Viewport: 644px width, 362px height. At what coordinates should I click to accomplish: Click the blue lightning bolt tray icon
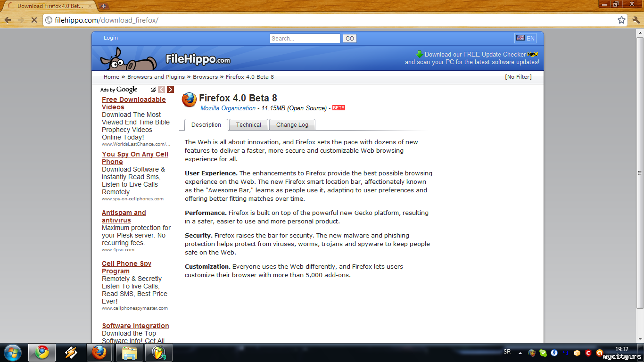pos(554,353)
